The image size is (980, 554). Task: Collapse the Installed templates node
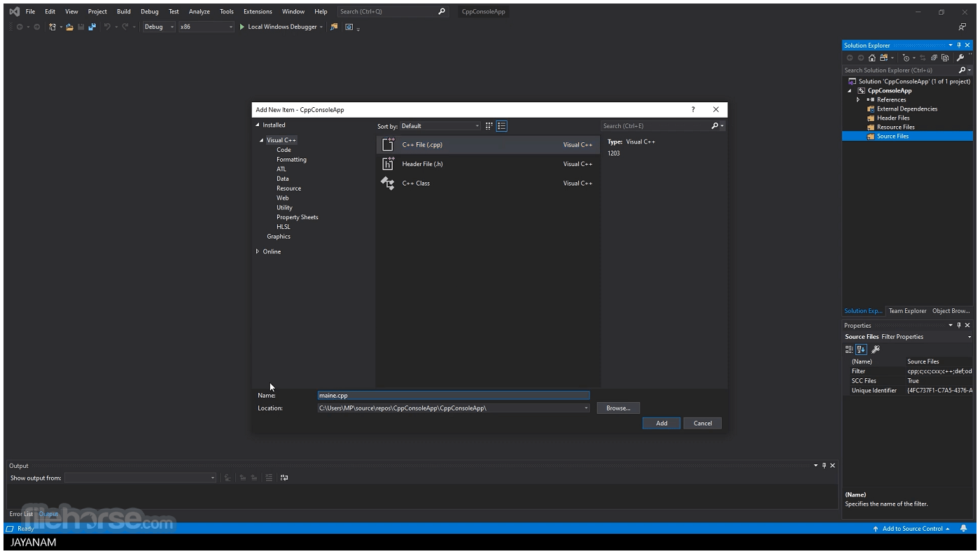click(x=258, y=125)
